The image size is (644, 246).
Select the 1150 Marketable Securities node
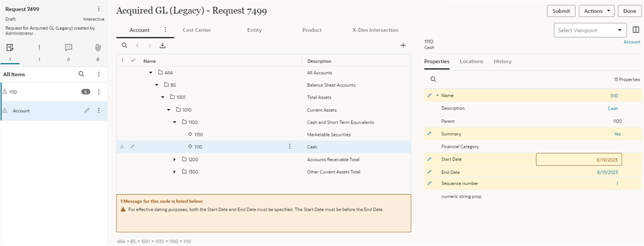pos(198,135)
